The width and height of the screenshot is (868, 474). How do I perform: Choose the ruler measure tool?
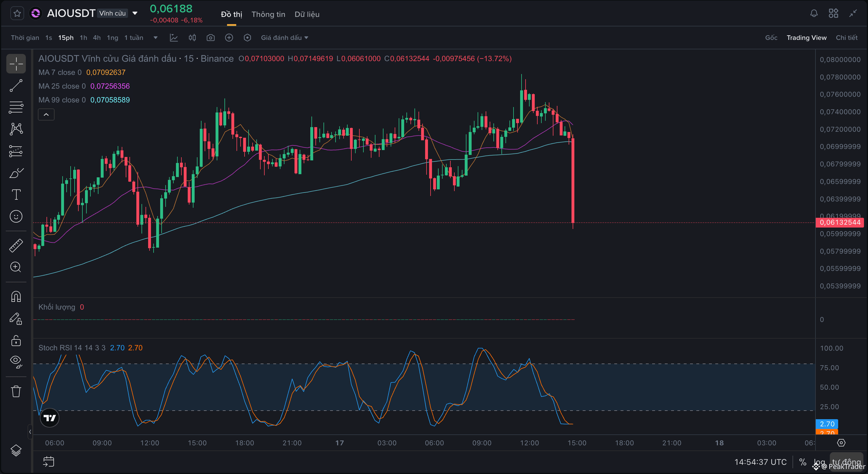point(16,245)
